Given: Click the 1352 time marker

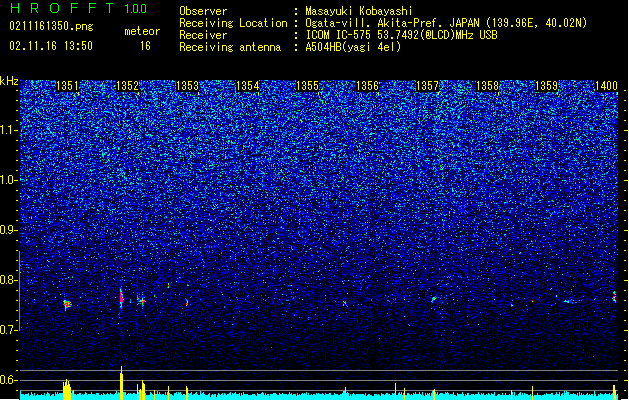Looking at the screenshot, I should coord(127,86).
